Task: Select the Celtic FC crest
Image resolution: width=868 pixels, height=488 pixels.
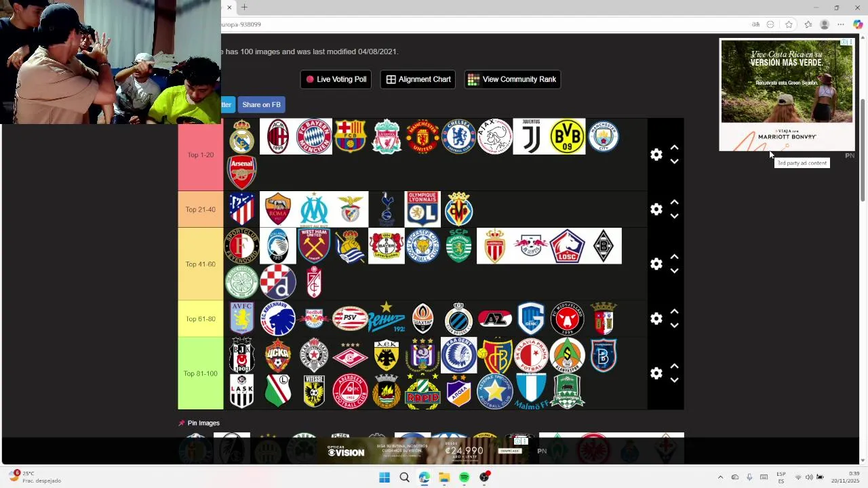Action: point(241,282)
